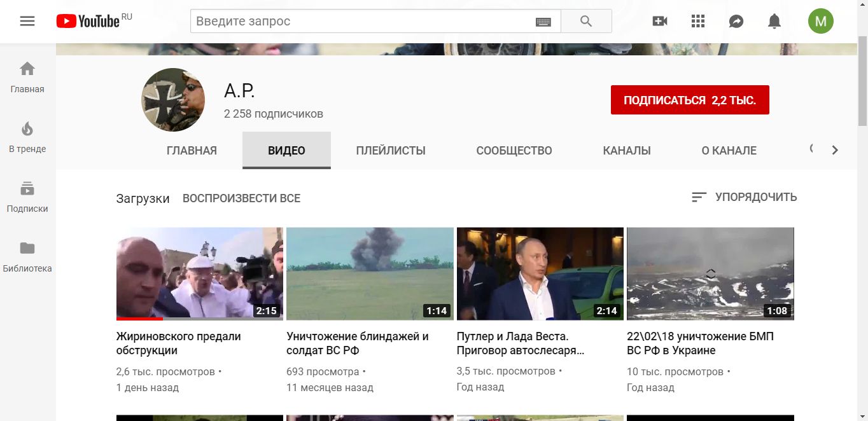Image resolution: width=868 pixels, height=421 pixels.
Task: Go to Главная in sidebar
Action: 27,78
